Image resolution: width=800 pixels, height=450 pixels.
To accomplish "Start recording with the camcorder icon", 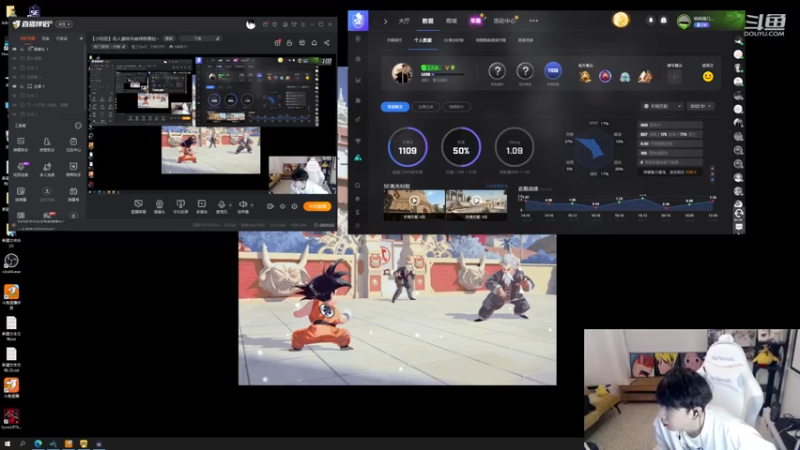I will pyautogui.click(x=270, y=206).
